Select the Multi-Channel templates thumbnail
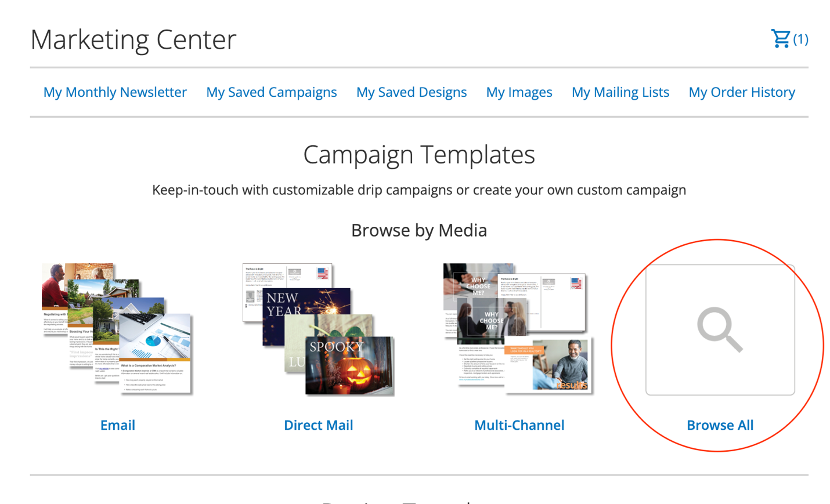Viewport: 830px width, 504px height. click(x=518, y=329)
